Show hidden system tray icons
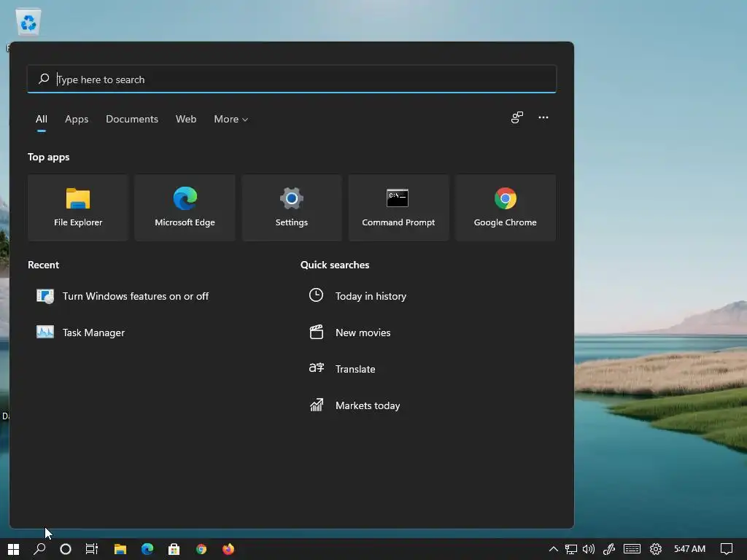747x560 pixels. coord(553,549)
